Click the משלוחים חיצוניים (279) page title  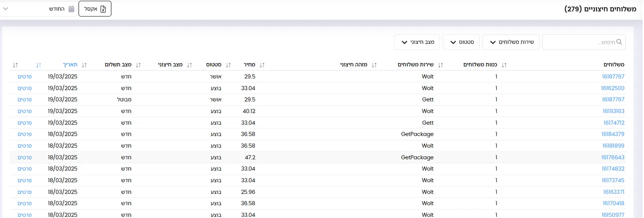point(600,9)
